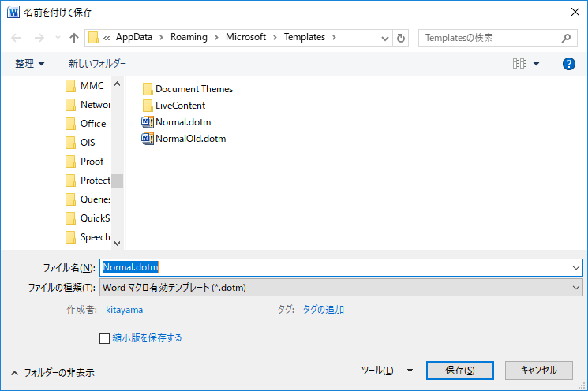Click タグの追加 to add tags
588x391 pixels.
[324, 310]
